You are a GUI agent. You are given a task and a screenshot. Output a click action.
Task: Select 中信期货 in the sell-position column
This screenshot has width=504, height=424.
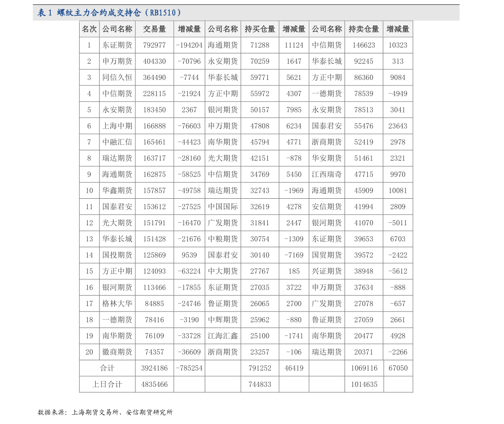tap(327, 45)
